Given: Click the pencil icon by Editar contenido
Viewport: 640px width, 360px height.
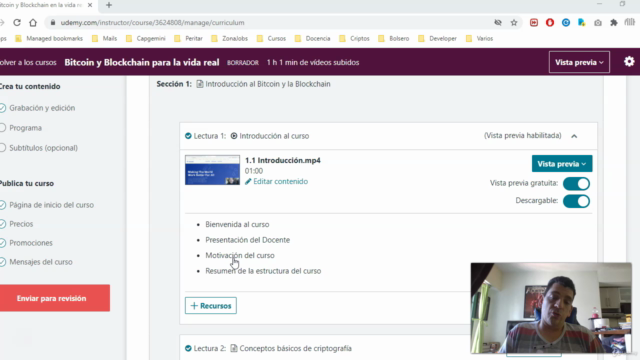Looking at the screenshot, I should click(248, 181).
